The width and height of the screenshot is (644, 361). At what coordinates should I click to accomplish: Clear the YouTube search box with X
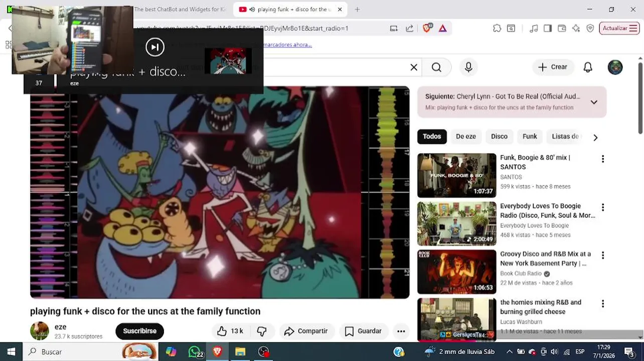414,67
